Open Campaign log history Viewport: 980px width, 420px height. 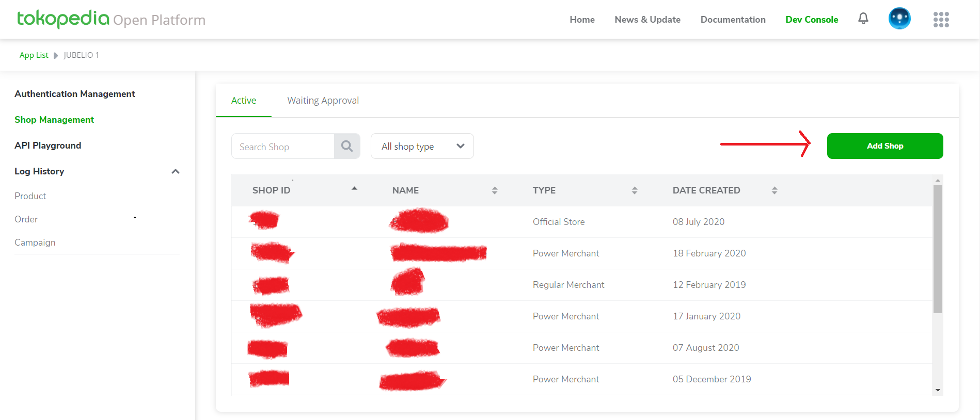(x=35, y=243)
